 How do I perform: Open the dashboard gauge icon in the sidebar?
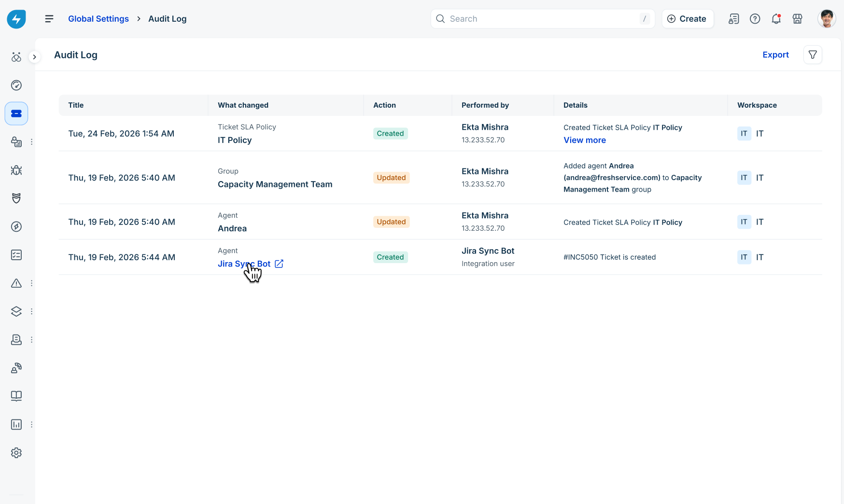point(16,85)
